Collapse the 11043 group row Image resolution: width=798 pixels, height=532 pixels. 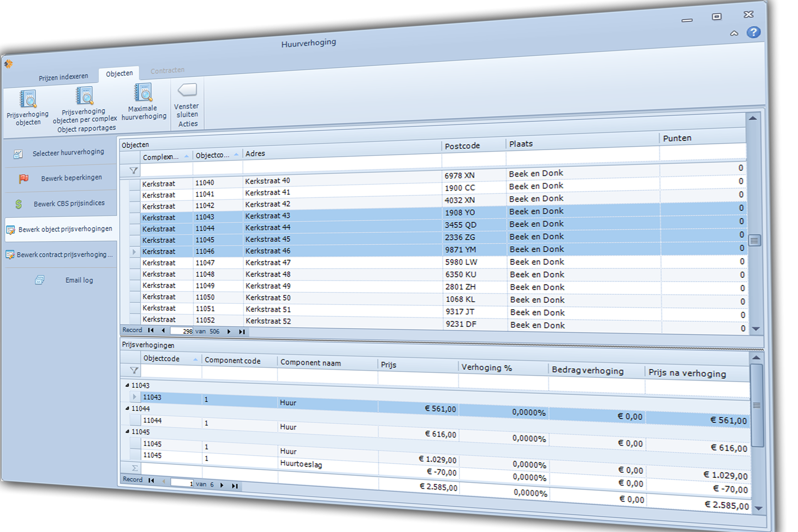[127, 385]
